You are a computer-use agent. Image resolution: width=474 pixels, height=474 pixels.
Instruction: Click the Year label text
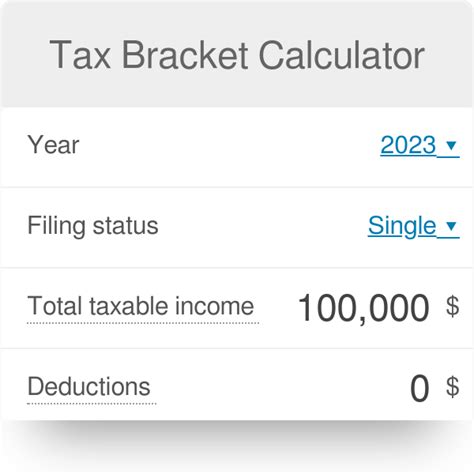(x=53, y=145)
